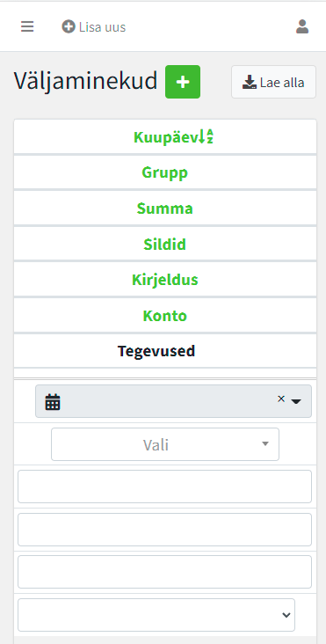Open the hamburger navigation menu
Screen dimensions: 326x644
[x=27, y=26]
